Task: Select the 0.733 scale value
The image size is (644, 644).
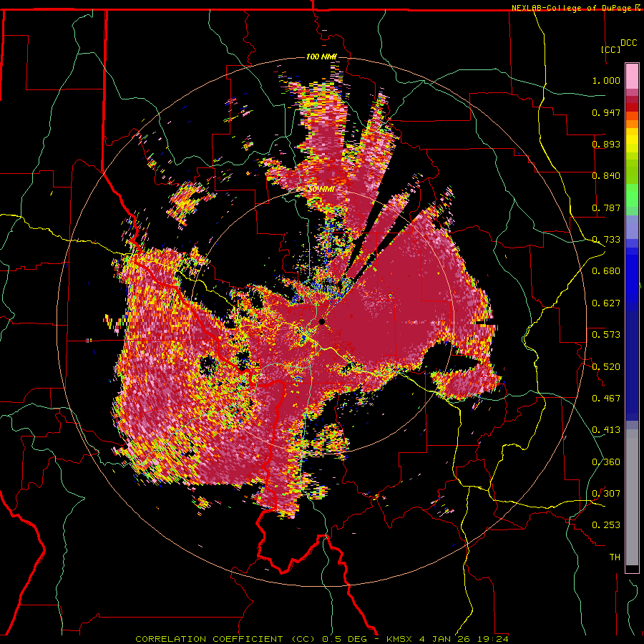Action: point(606,240)
